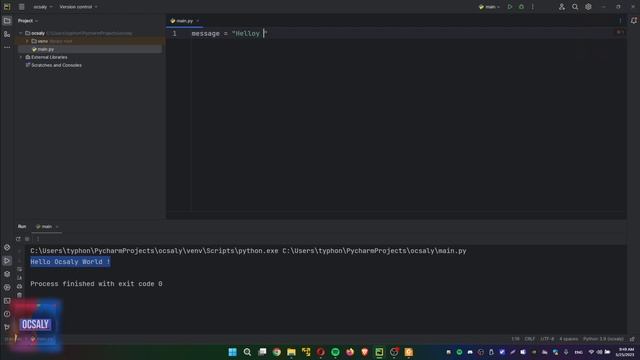Click line separator CRLF in status bar
This screenshot has height=360, width=640.
[529, 339]
